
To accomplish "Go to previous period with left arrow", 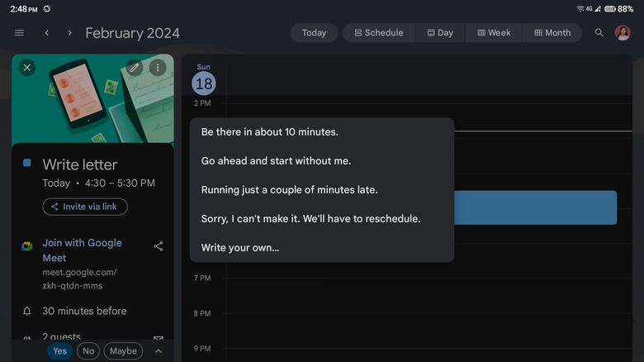I will pyautogui.click(x=47, y=33).
